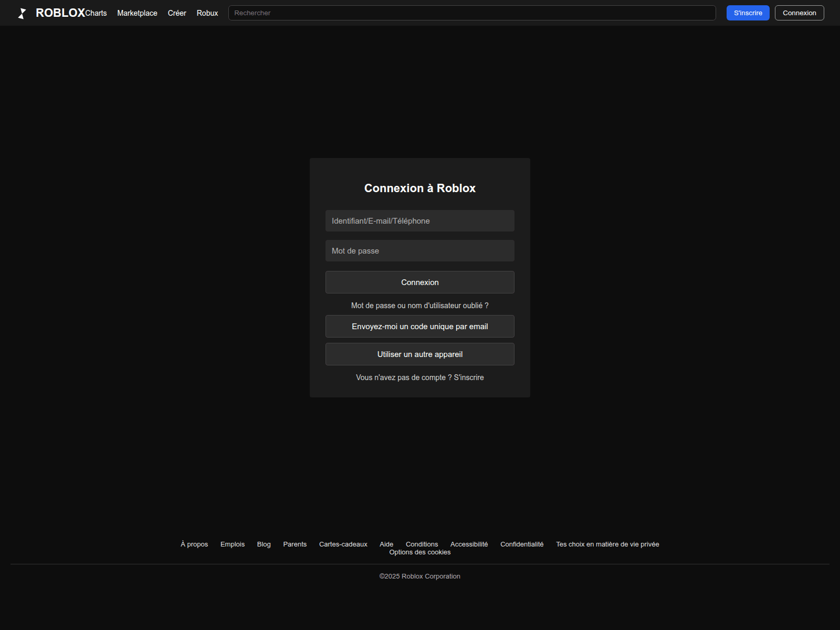Visit the Cartes-cadeaux footer link
This screenshot has height=630, width=840.
click(343, 544)
